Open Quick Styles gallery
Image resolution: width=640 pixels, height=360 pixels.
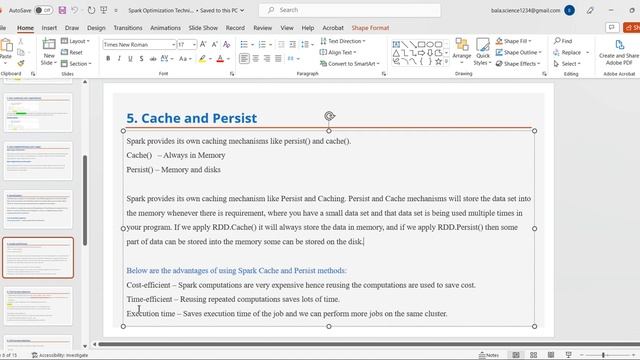[x=482, y=51]
